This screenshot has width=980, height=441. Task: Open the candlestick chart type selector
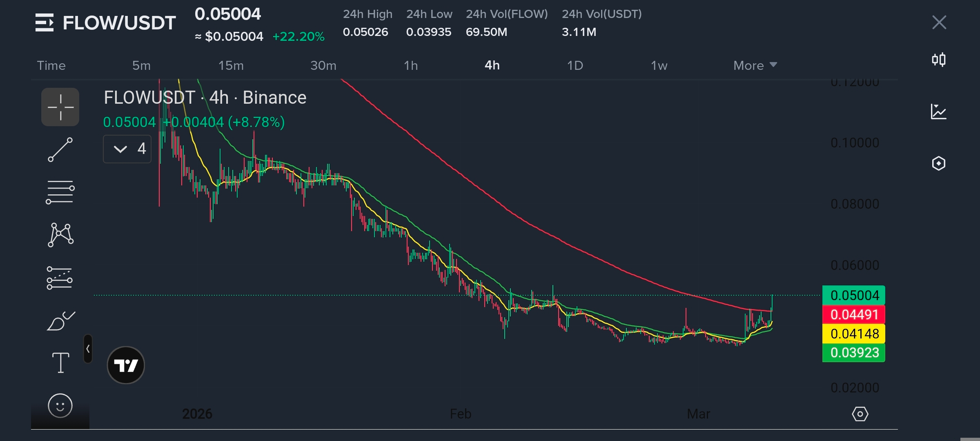coord(938,60)
